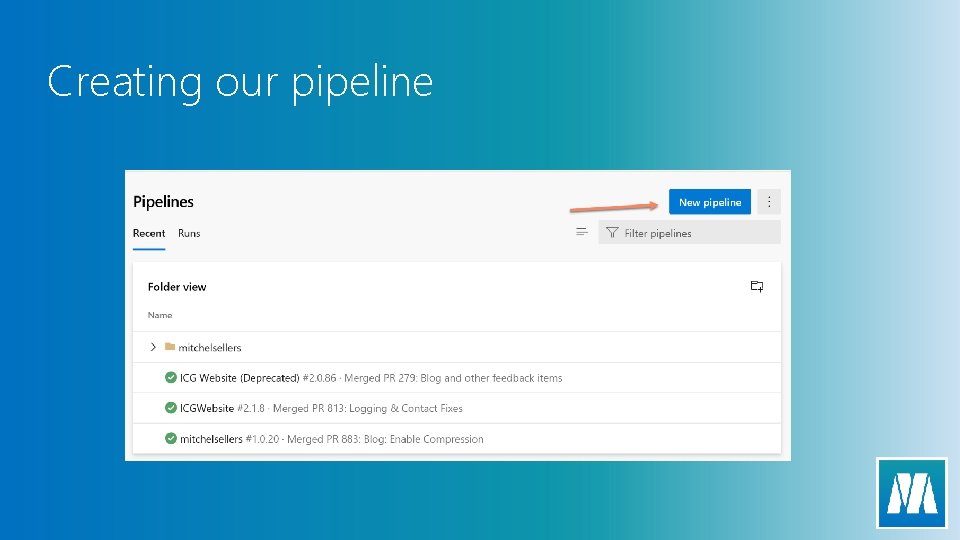The width and height of the screenshot is (960, 540).
Task: Open the ICGWebsite pipeline
Action: [x=207, y=408]
